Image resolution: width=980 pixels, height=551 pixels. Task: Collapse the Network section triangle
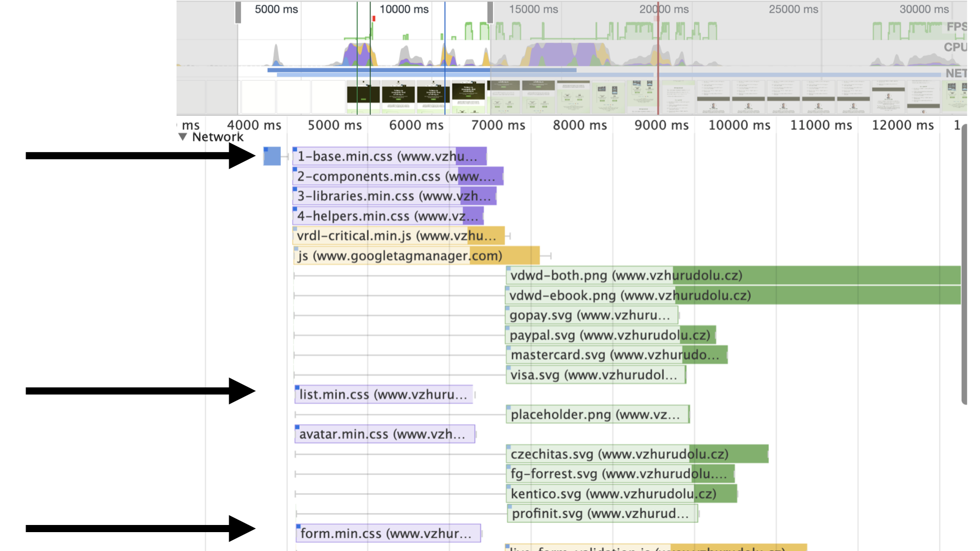(183, 137)
